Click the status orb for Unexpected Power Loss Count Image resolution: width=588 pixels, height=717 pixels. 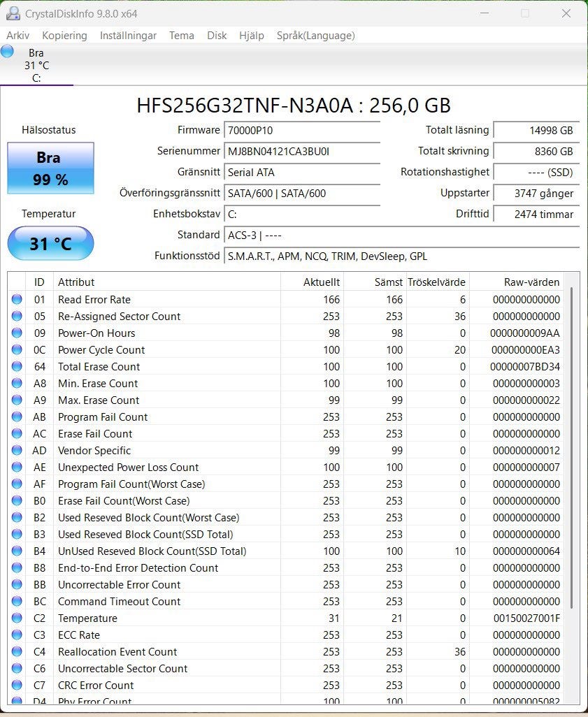tap(17, 468)
